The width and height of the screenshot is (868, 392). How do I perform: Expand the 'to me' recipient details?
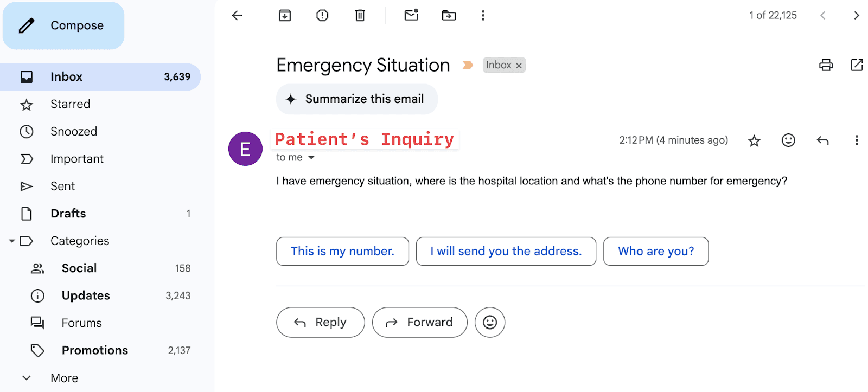click(311, 158)
